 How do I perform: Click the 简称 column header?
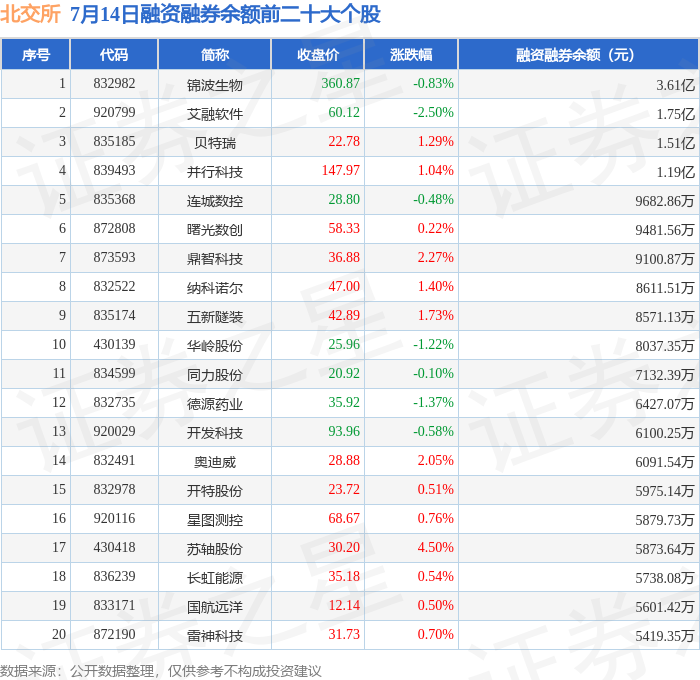(215, 55)
